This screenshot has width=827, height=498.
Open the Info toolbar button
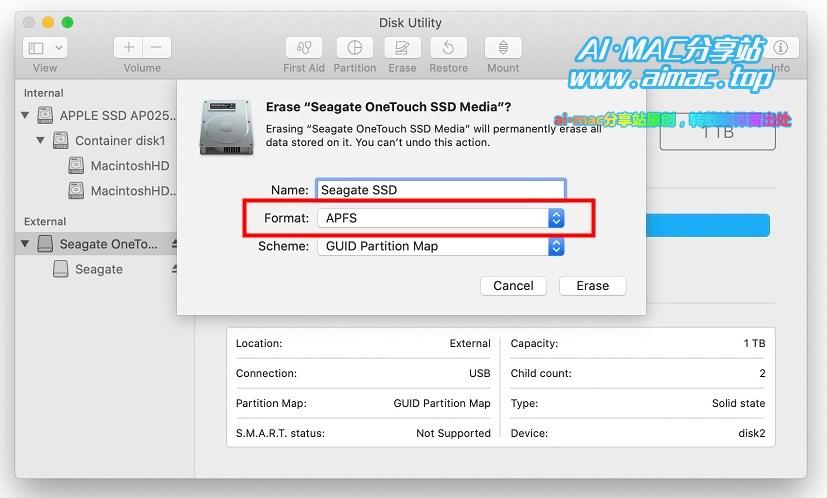[x=781, y=48]
